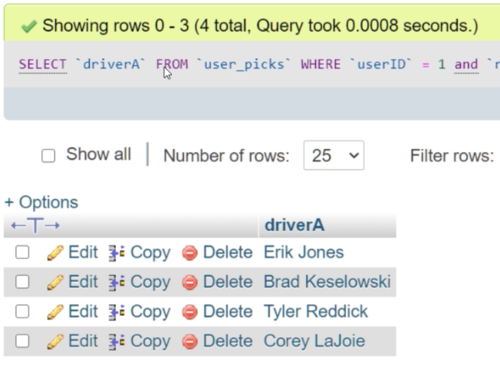Image resolution: width=500 pixels, height=365 pixels.
Task: Open Copy link for Tyler Reddick
Action: [150, 312]
